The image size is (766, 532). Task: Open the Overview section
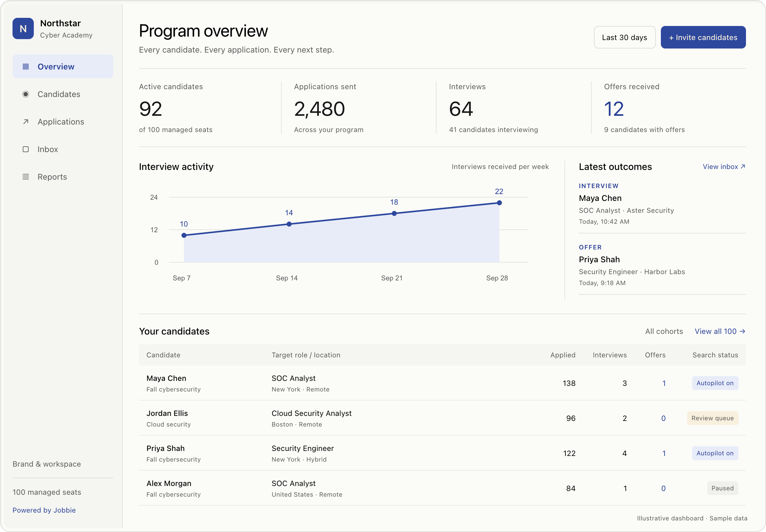click(63, 67)
